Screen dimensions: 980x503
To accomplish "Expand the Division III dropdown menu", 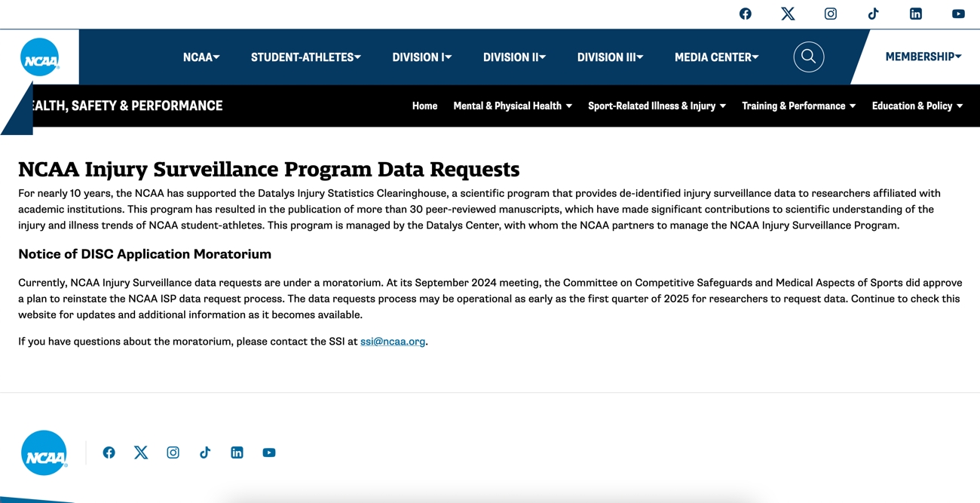I will click(611, 57).
